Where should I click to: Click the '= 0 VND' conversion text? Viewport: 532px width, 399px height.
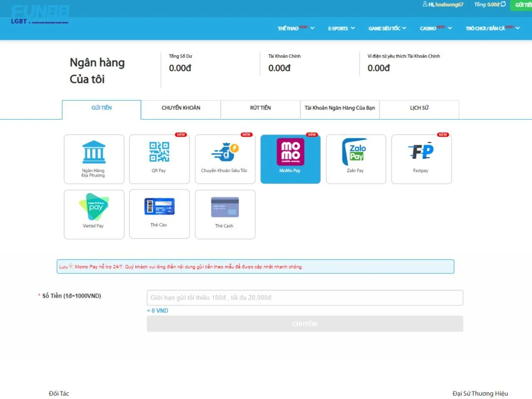click(158, 310)
